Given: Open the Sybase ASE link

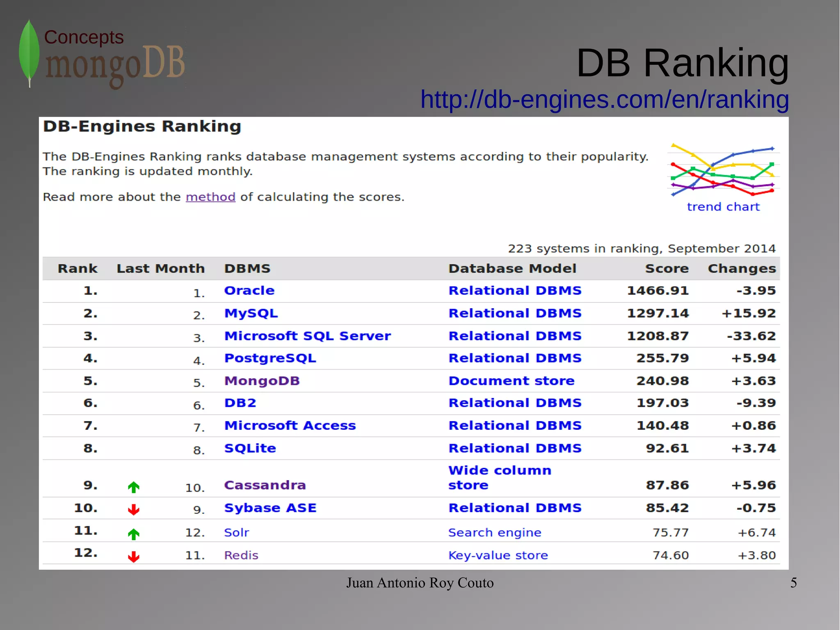Looking at the screenshot, I should click(x=270, y=508).
